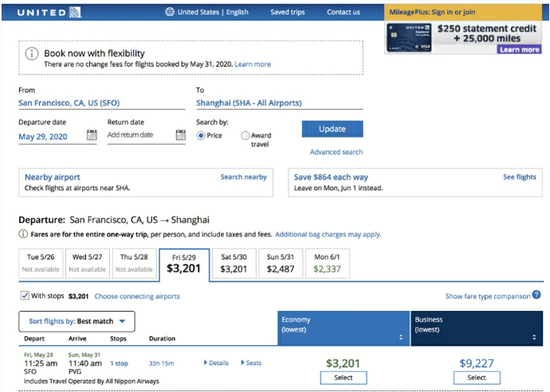Screen dimensions: 550x392
Task: Click the From airport input field
Action: 102,103
